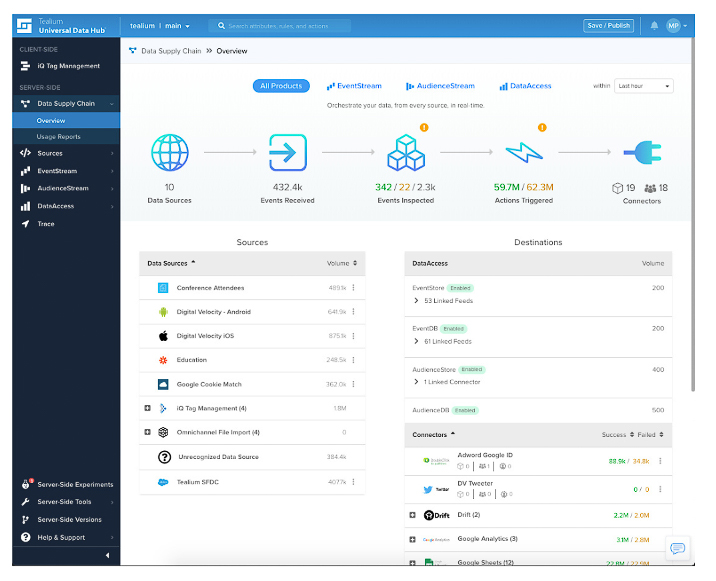The height and width of the screenshot is (581, 716).
Task: Expand the iQ Tag Management source group
Action: click(147, 408)
